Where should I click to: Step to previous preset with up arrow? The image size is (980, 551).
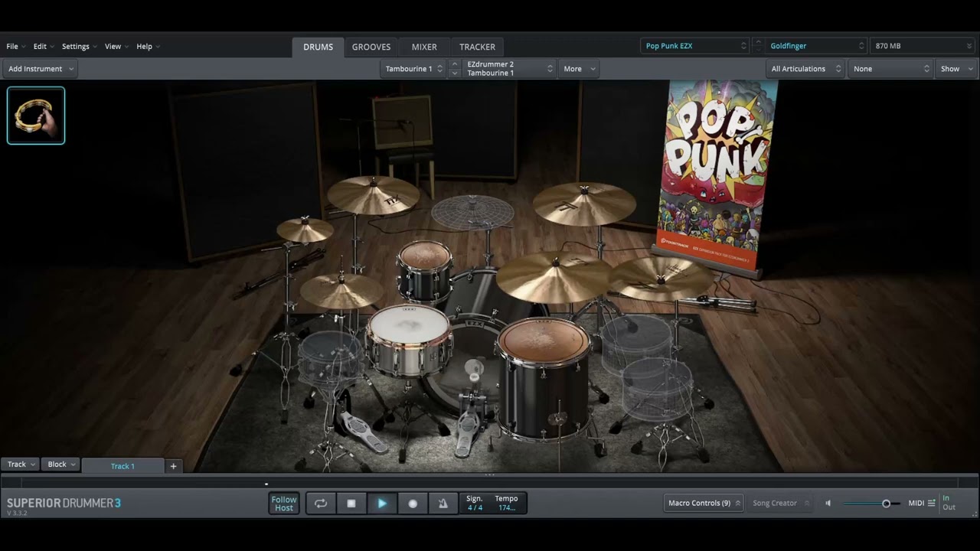click(758, 41)
